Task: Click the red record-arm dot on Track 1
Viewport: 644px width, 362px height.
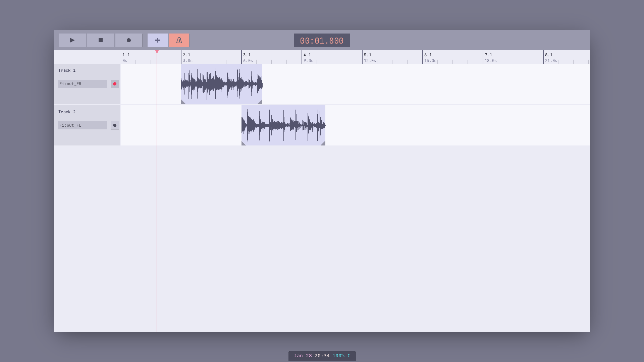Action: (115, 84)
